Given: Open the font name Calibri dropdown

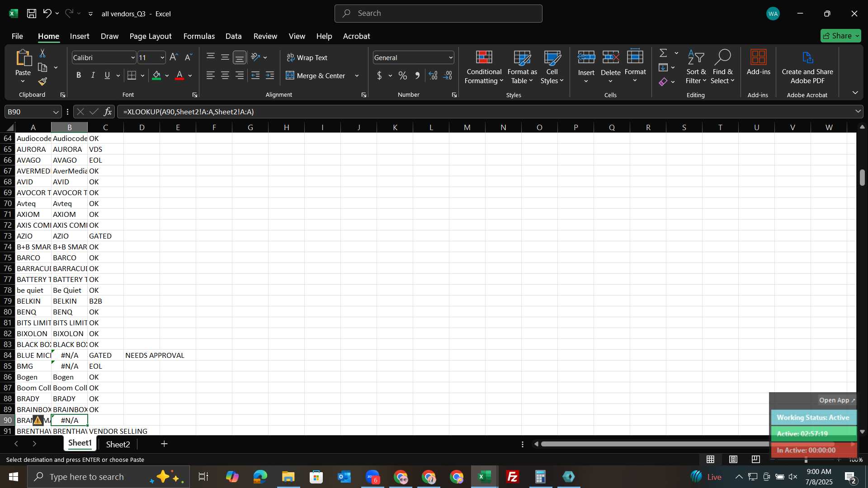Looking at the screenshot, I should (x=133, y=58).
